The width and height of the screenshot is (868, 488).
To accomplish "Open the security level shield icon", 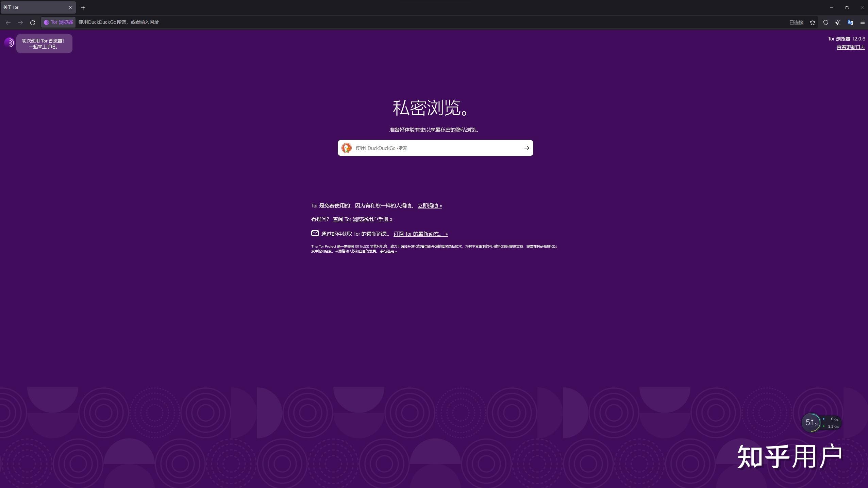I will [825, 22].
